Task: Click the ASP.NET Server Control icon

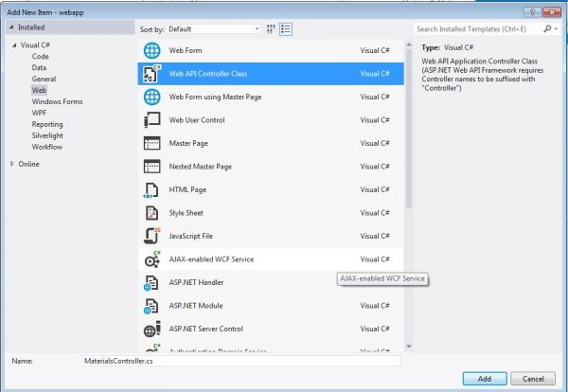Action: click(152, 329)
